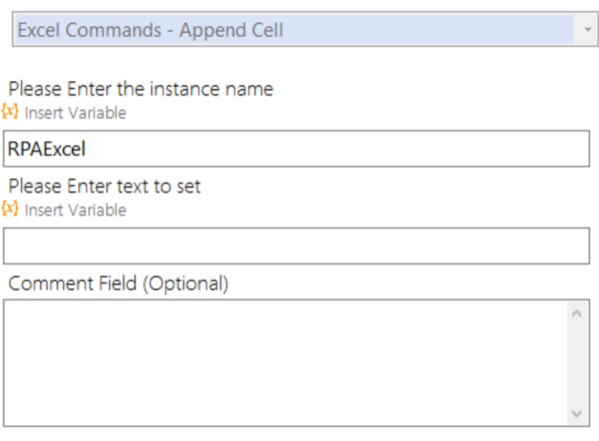Click the words Append Cell in the command selector
Screen dimensions: 599x441
232,30
